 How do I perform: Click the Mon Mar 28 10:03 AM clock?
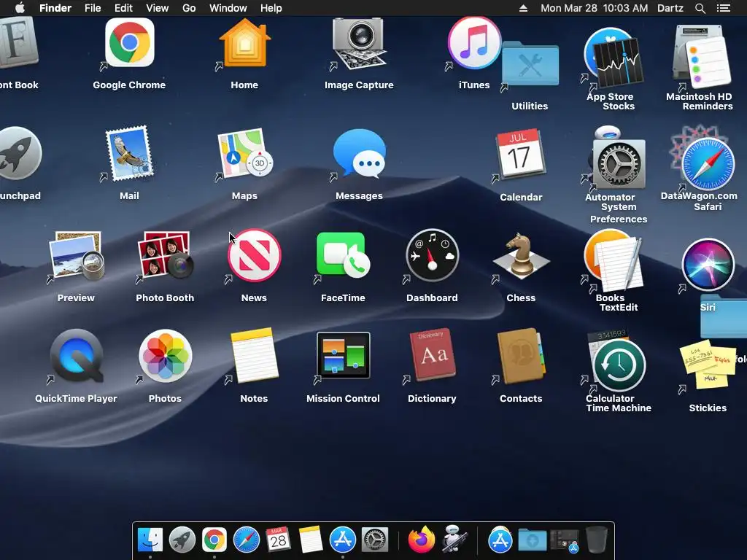[594, 8]
